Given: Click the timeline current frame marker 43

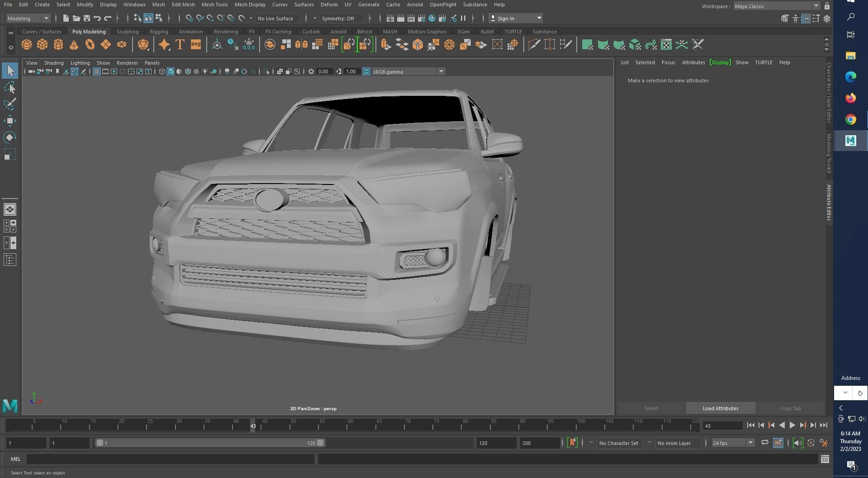Looking at the screenshot, I should pyautogui.click(x=253, y=426).
